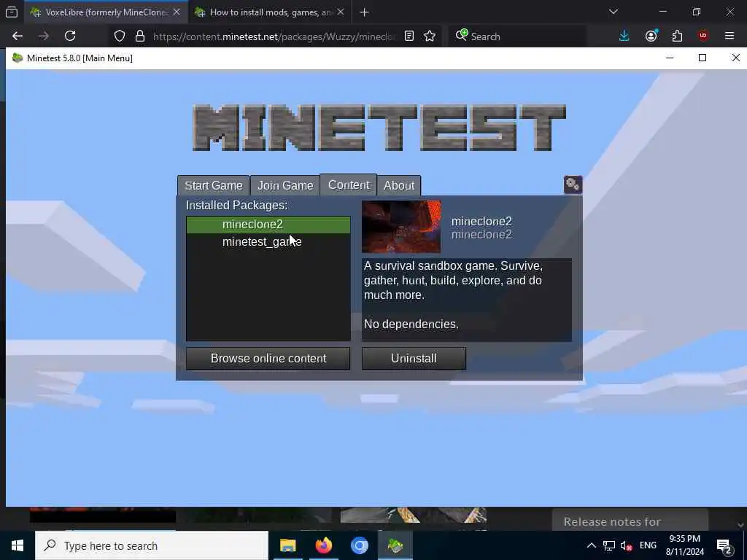Open the Minetest settings gear icon
This screenshot has height=560, width=747.
click(x=573, y=184)
